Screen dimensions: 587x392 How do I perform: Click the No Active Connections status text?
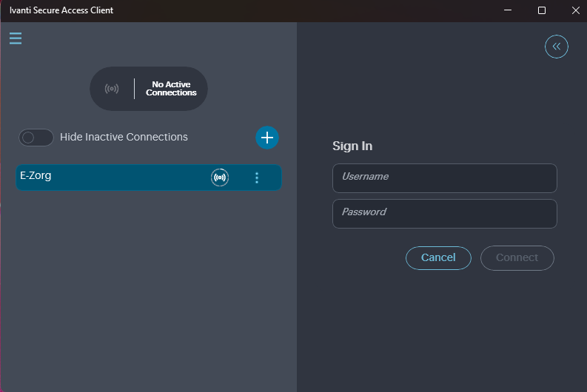pos(171,89)
